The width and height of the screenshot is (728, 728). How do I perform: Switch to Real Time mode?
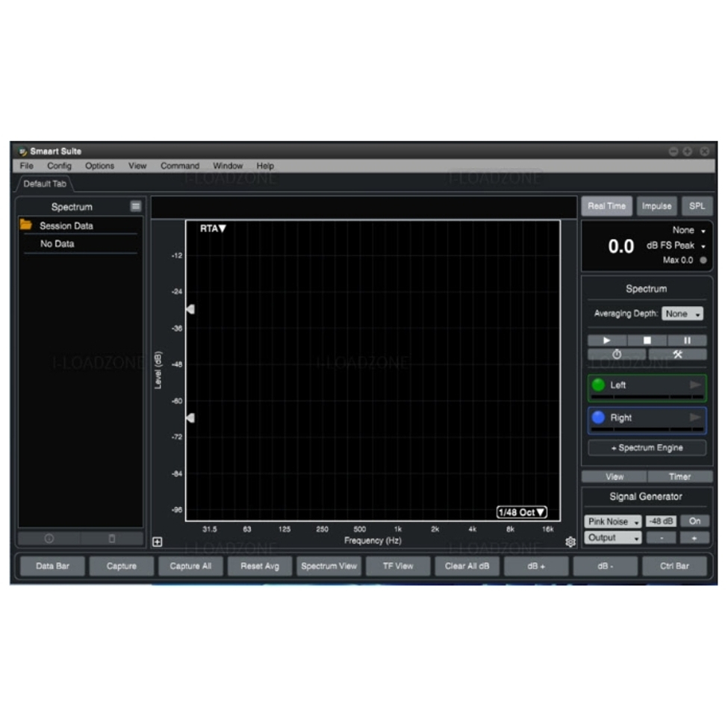tap(606, 206)
